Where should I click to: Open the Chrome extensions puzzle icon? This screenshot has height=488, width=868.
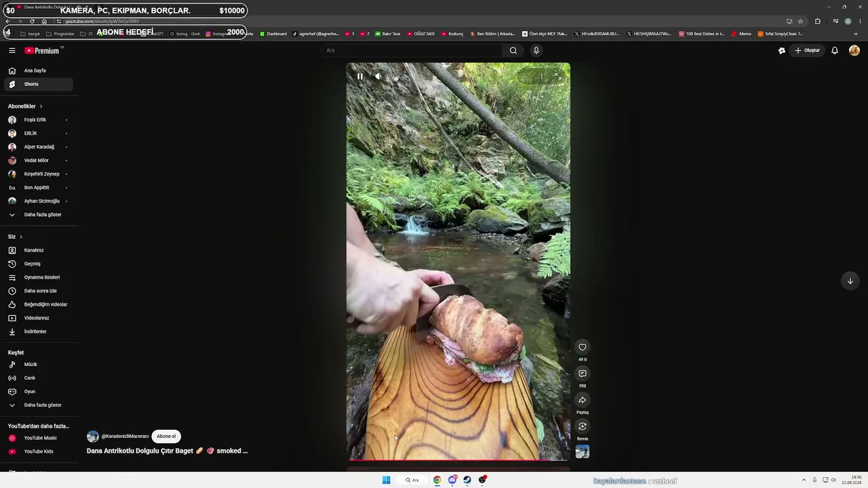[x=818, y=21]
